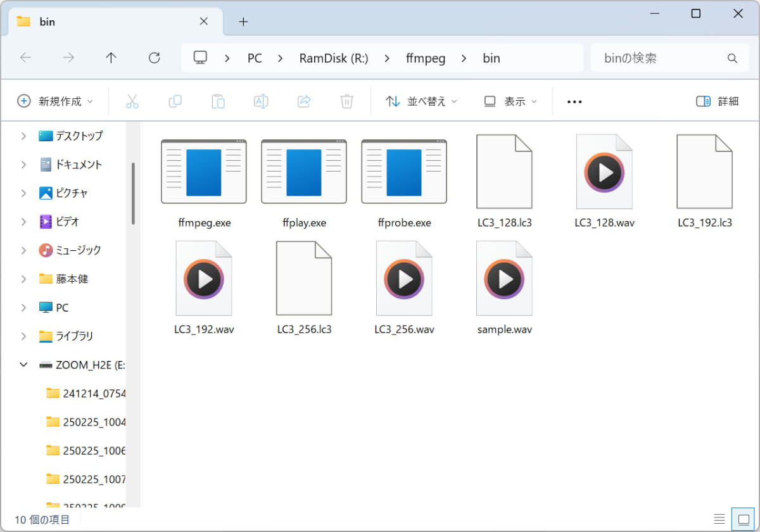
Task: Open the 新規作成 new item dropdown
Action: pyautogui.click(x=55, y=101)
